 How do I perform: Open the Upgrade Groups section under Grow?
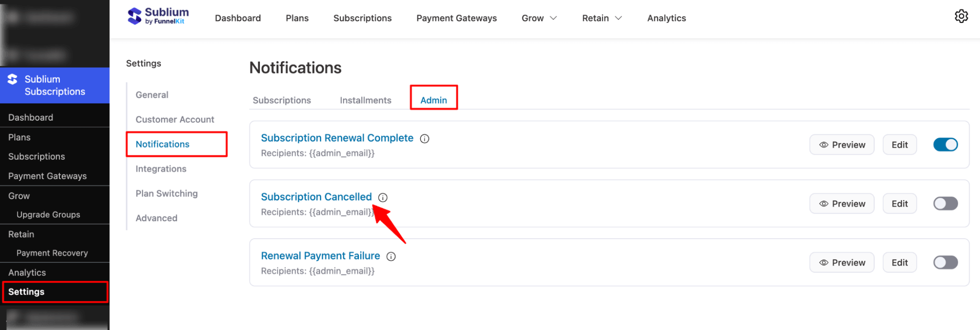pos(48,214)
